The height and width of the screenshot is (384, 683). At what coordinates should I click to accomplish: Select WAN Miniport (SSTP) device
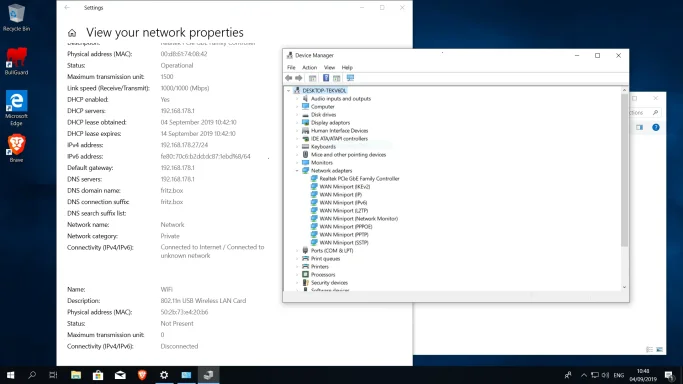(344, 243)
